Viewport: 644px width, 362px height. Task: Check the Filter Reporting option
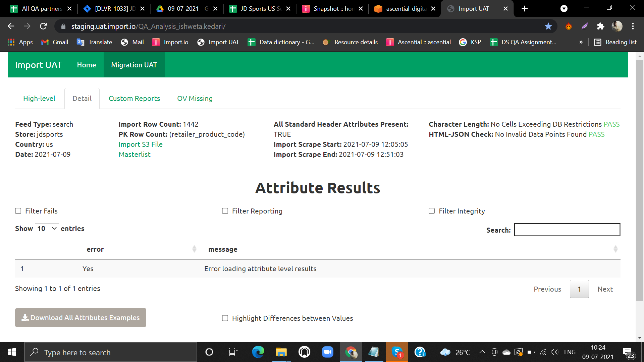tap(225, 211)
